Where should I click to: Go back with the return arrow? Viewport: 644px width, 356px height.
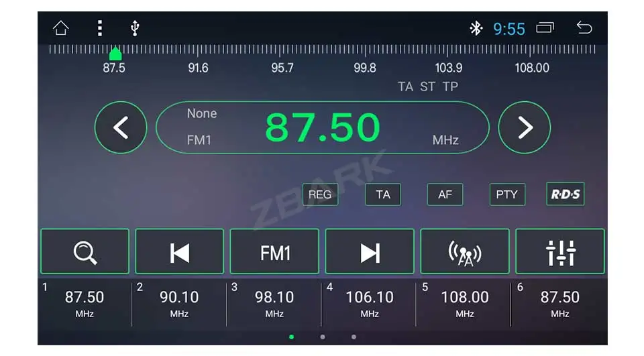(x=584, y=27)
